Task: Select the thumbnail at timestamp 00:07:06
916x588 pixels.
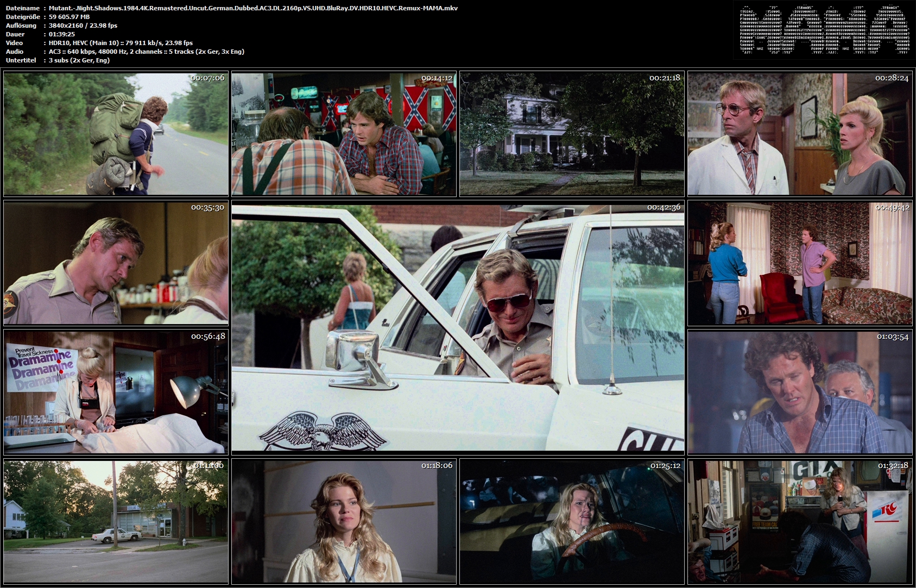Action: click(116, 134)
